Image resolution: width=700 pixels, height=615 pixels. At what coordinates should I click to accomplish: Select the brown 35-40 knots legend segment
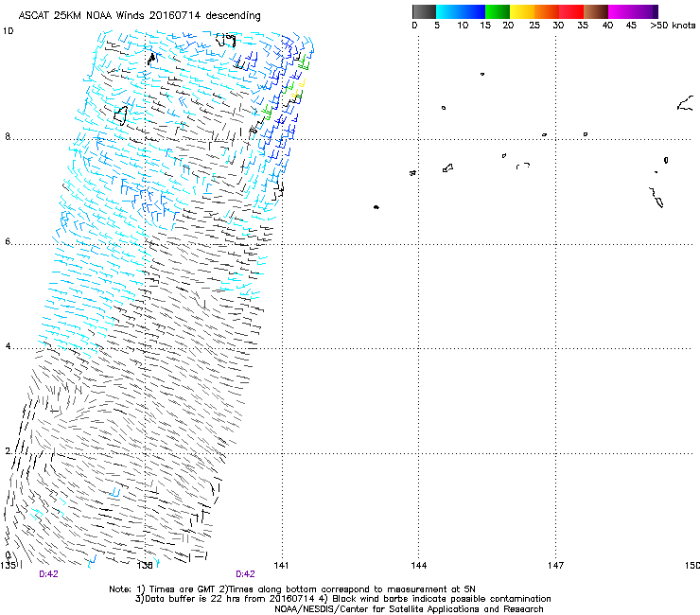click(596, 11)
